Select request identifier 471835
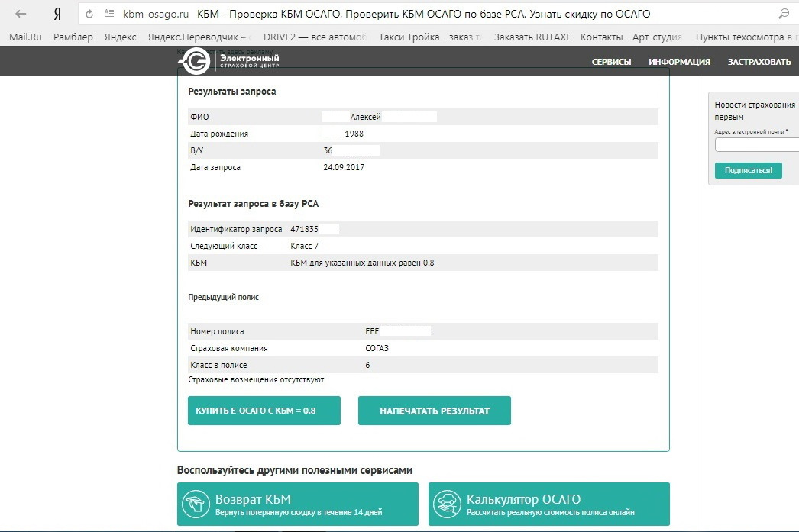799x532 pixels. [304, 229]
